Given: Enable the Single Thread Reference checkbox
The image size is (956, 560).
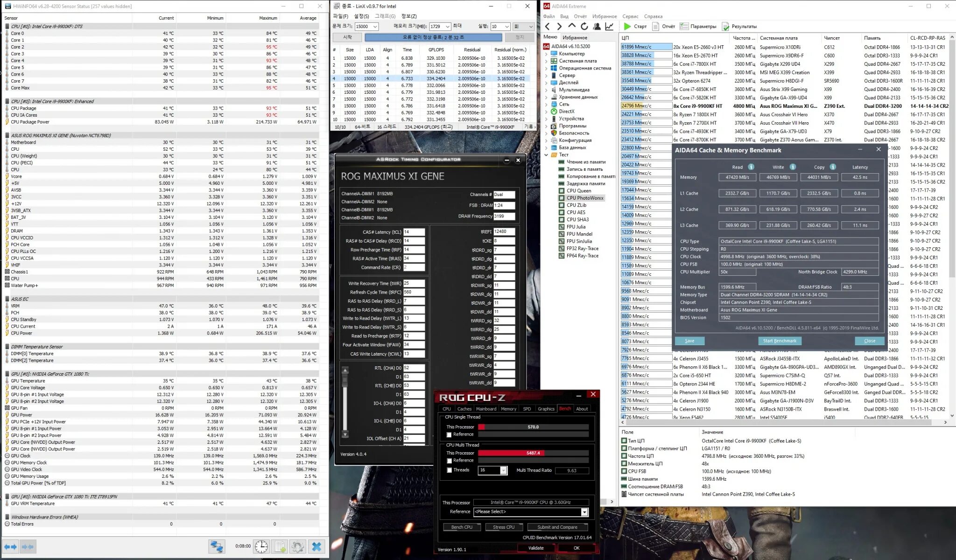Looking at the screenshot, I should [449, 434].
